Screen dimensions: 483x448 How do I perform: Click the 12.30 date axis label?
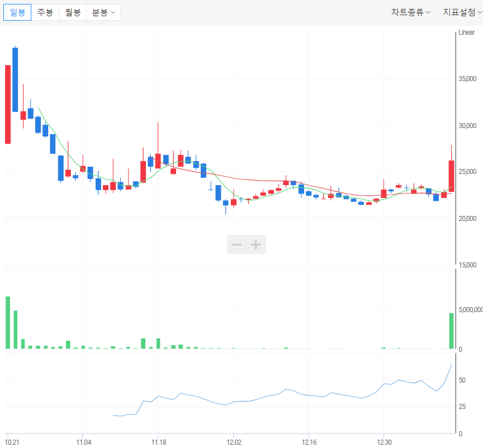(384, 442)
